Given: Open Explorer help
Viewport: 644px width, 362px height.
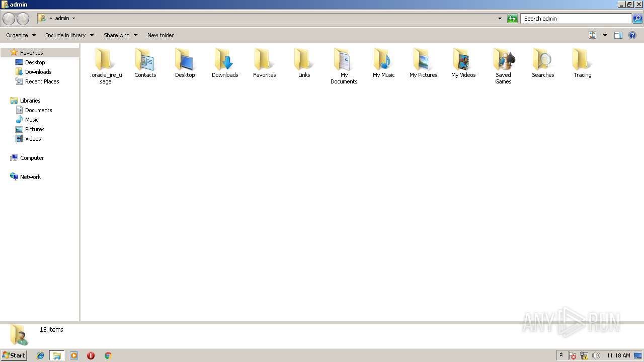Looking at the screenshot, I should pos(632,35).
